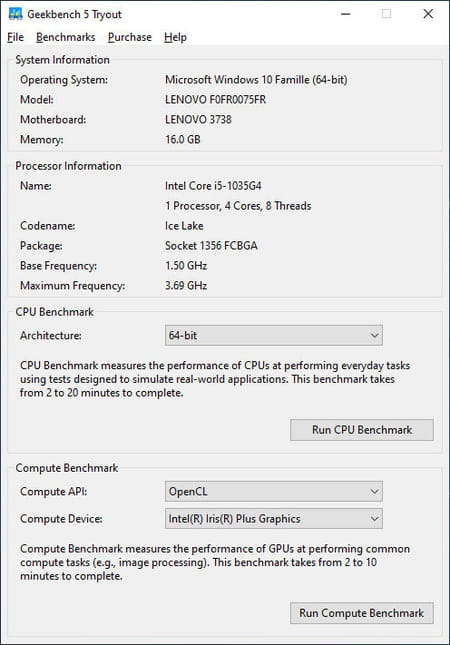Open the Purchase menu
This screenshot has width=450, height=645.
[130, 37]
